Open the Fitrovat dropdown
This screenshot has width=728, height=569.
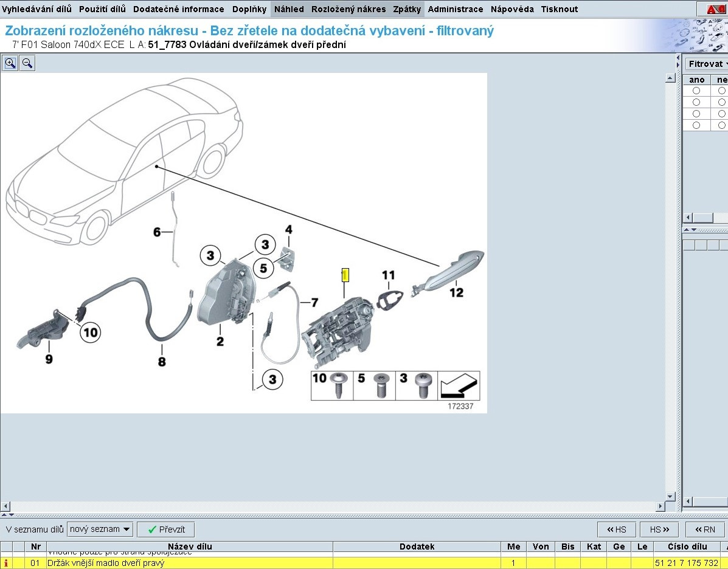click(x=707, y=64)
